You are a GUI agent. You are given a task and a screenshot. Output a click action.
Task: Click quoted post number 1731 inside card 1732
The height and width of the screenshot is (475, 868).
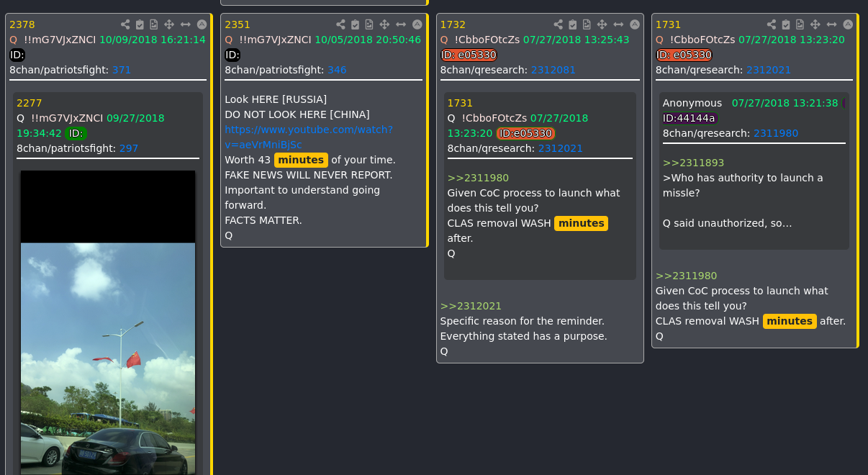click(460, 103)
